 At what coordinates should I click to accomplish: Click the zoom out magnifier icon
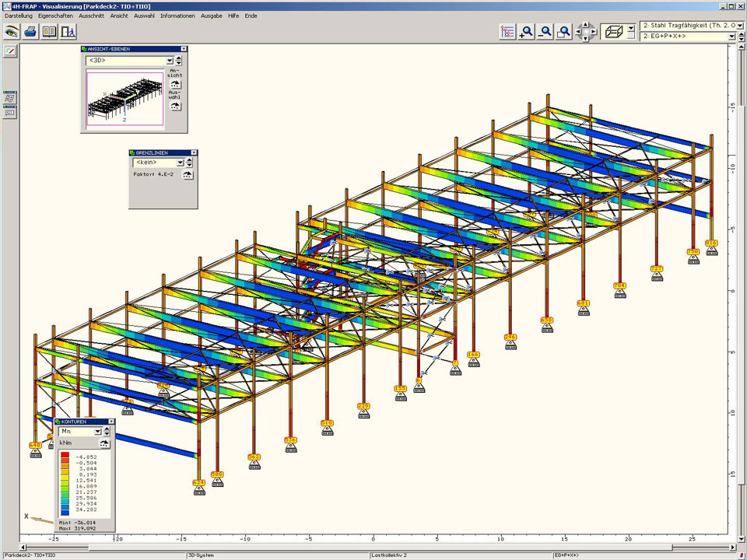click(545, 32)
